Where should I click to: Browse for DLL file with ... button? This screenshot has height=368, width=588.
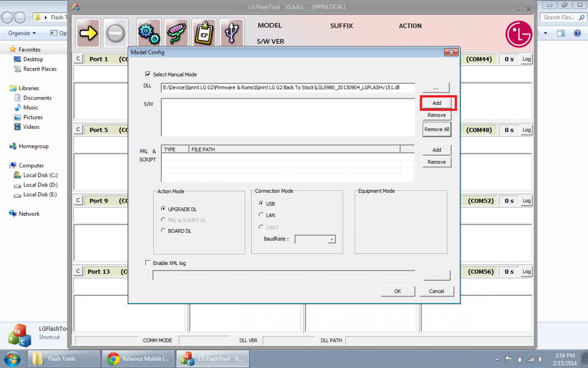(437, 88)
